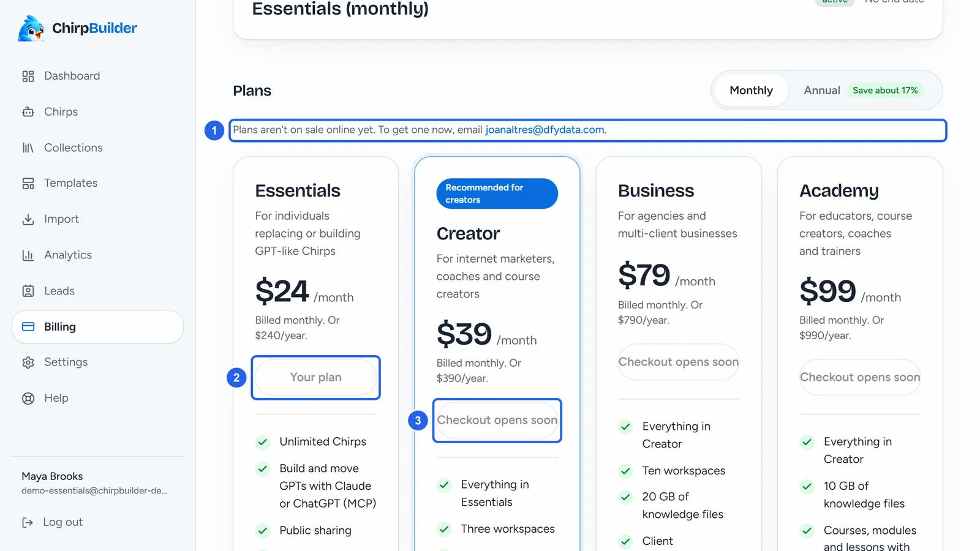Click Build and move GPTs feature text
Viewport: 980px width, 551px height.
[x=328, y=486]
